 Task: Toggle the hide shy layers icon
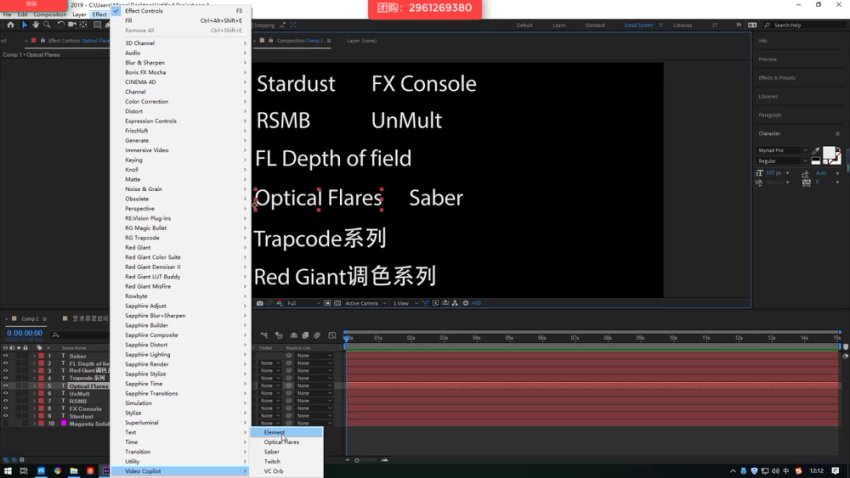point(293,335)
